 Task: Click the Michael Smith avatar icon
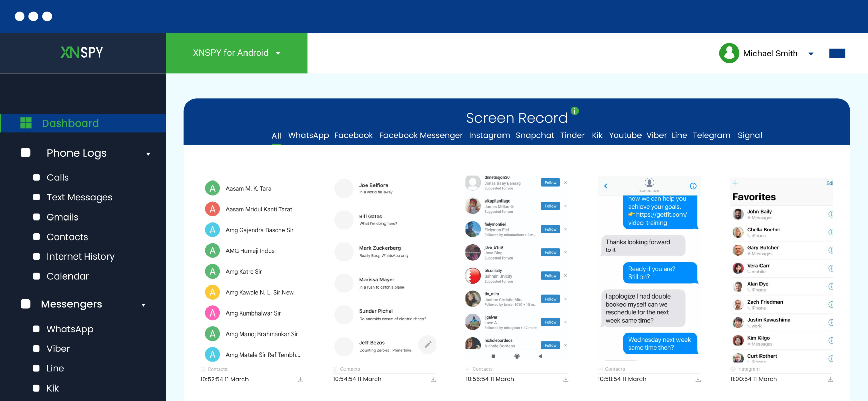[729, 53]
